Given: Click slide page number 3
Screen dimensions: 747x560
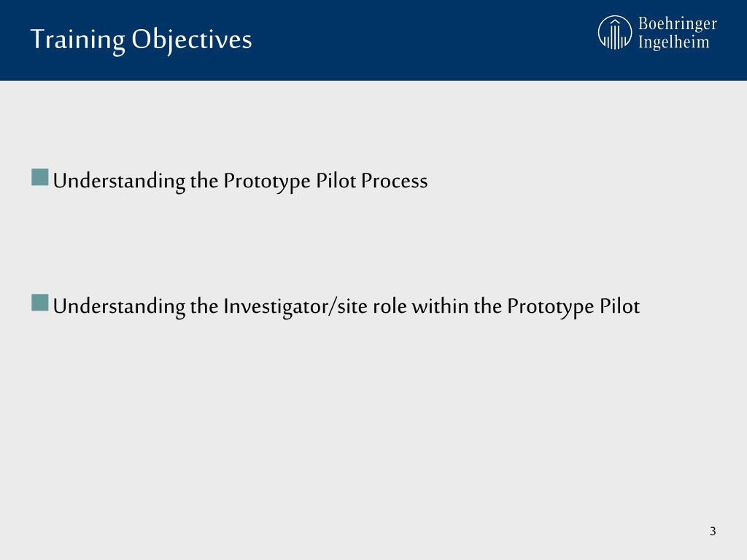Looking at the screenshot, I should pyautogui.click(x=713, y=531).
